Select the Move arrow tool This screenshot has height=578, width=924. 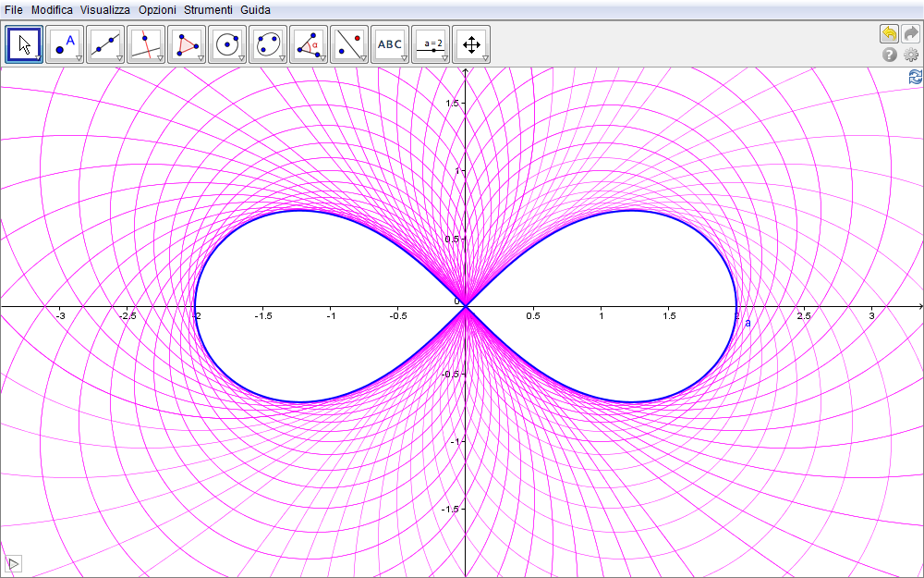point(24,43)
